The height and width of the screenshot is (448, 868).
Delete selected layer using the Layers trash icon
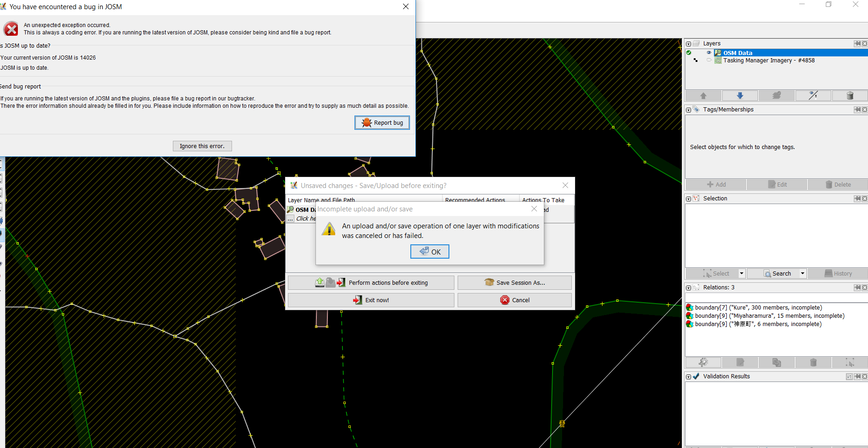coord(849,95)
